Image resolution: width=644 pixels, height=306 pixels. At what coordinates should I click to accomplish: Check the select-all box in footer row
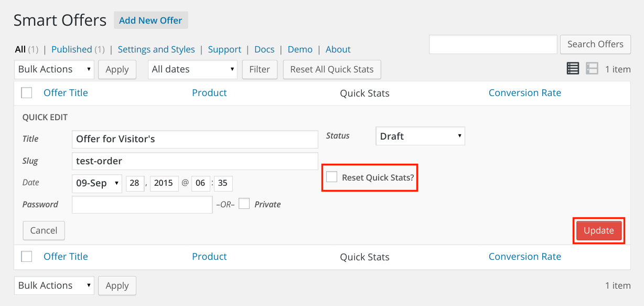coord(27,257)
